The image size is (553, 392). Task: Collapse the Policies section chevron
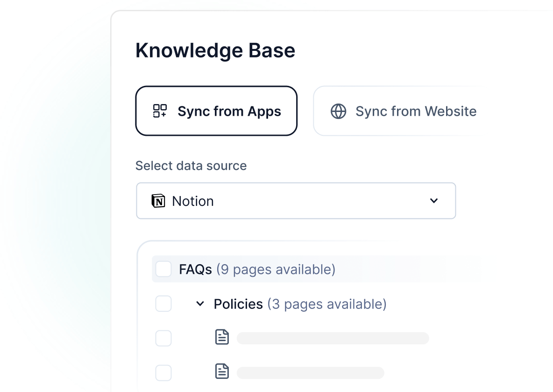(x=200, y=304)
